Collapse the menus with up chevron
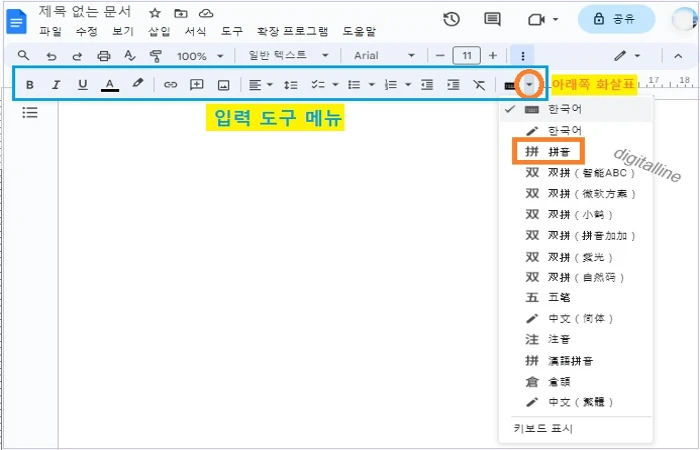 678,56
